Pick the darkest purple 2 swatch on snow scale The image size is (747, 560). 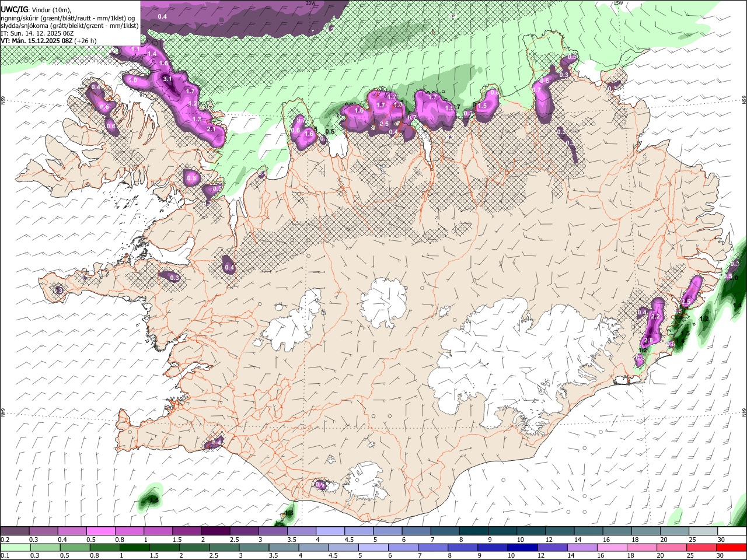coord(215,531)
